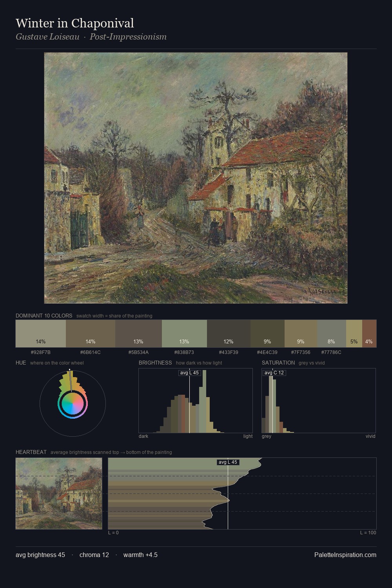
Task: Select the #6B614C color swatch
Action: [91, 334]
